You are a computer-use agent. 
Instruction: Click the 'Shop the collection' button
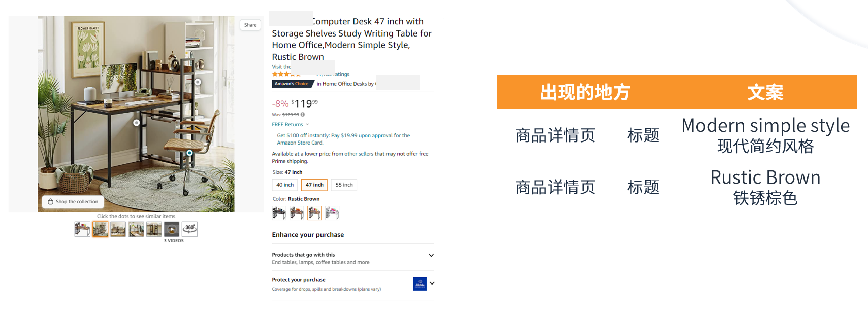click(x=73, y=202)
